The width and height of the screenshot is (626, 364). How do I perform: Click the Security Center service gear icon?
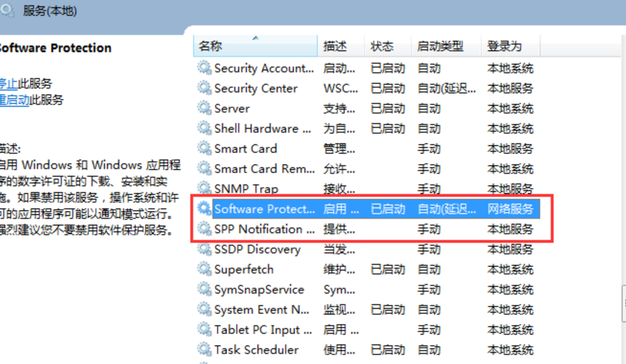(x=205, y=88)
